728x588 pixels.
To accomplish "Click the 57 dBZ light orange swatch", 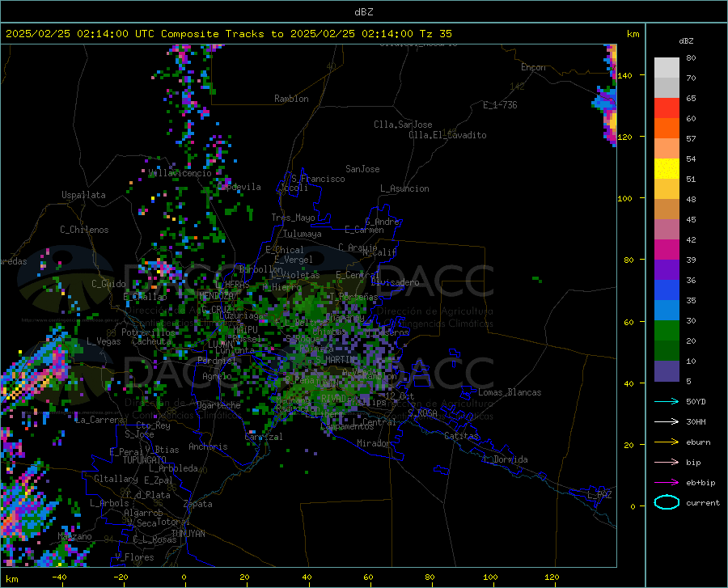I will (667, 149).
